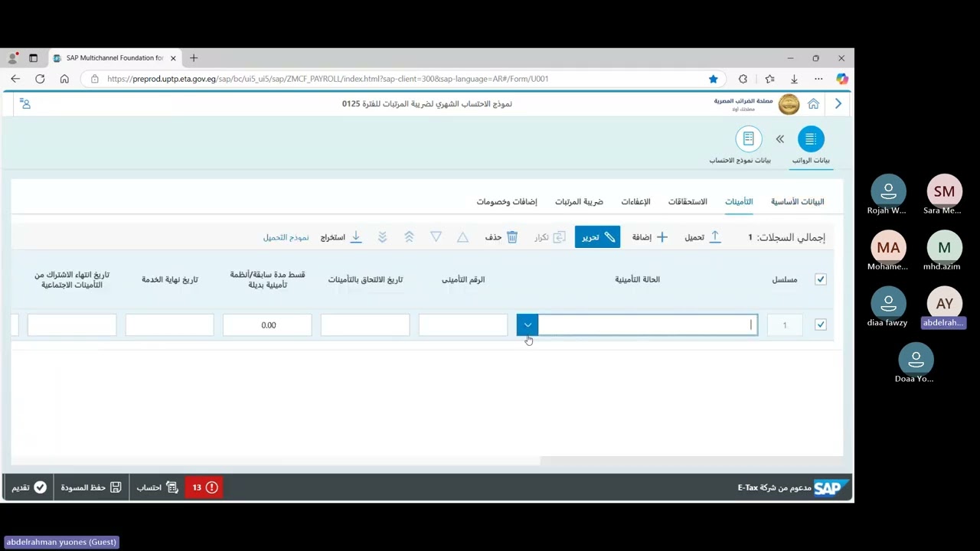This screenshot has height=551, width=980.
Task: Click the تاريخ نهاية الخدمة input field
Action: [169, 325]
